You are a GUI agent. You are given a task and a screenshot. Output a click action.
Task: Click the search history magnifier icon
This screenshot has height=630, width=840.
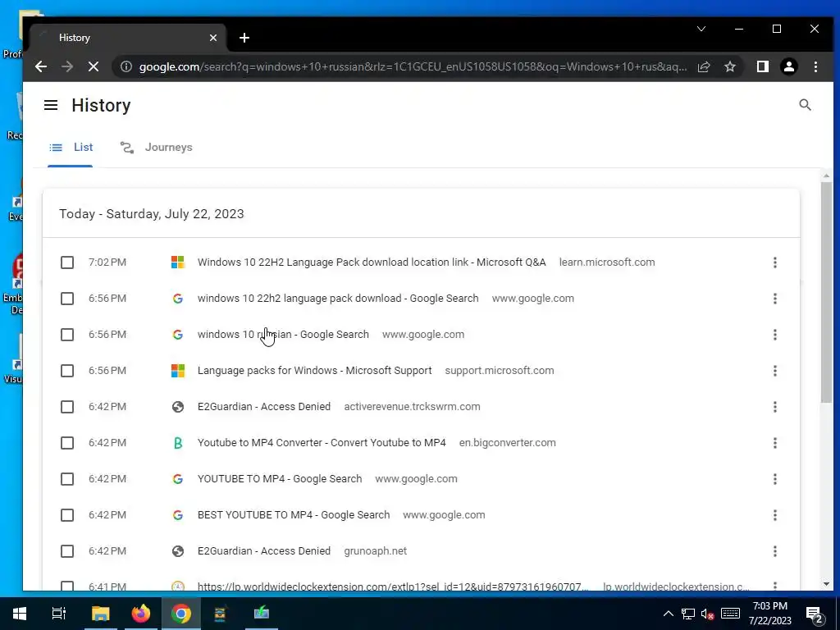pos(805,105)
